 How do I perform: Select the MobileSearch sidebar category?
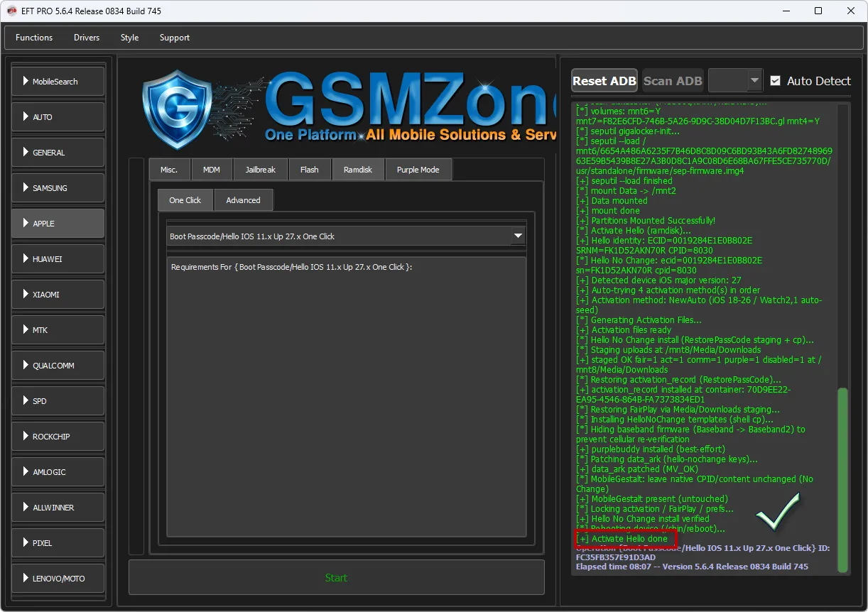58,82
